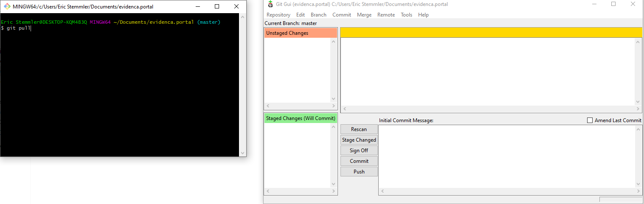Open the Edit menu in Git Gui

point(301,14)
